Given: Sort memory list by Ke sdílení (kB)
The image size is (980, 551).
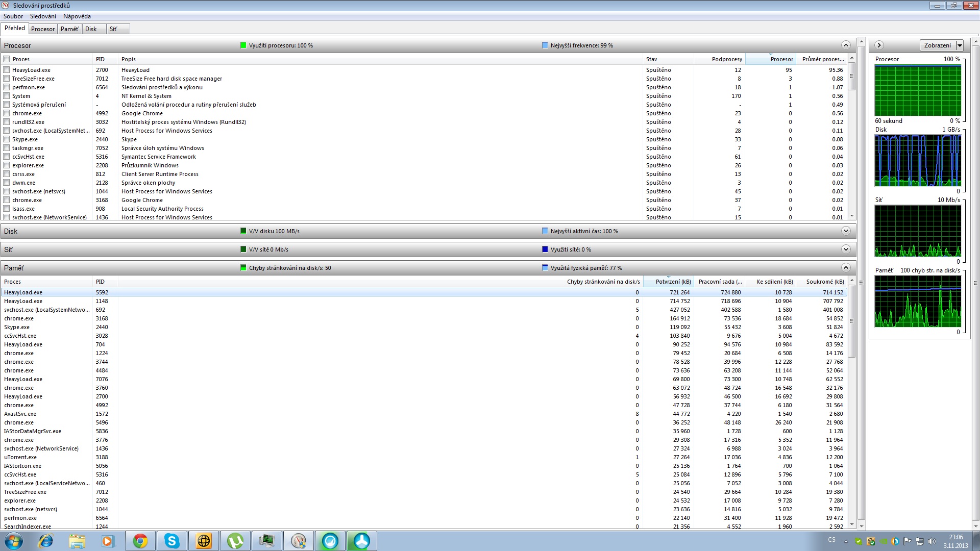Looking at the screenshot, I should 771,282.
